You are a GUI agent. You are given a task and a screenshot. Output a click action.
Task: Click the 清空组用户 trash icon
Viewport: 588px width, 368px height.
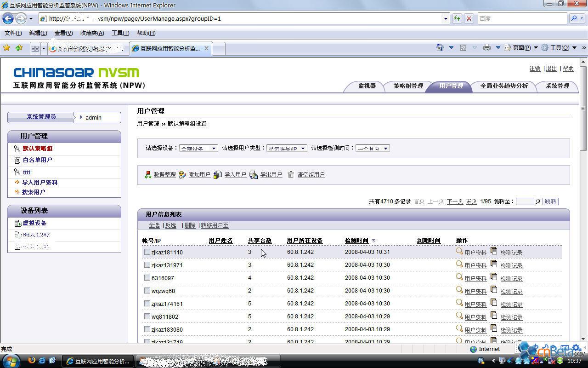pyautogui.click(x=291, y=175)
